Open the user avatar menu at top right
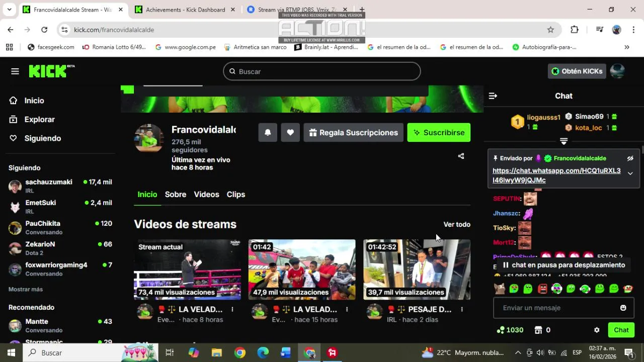Viewport: 644px width, 362px height. [617, 71]
